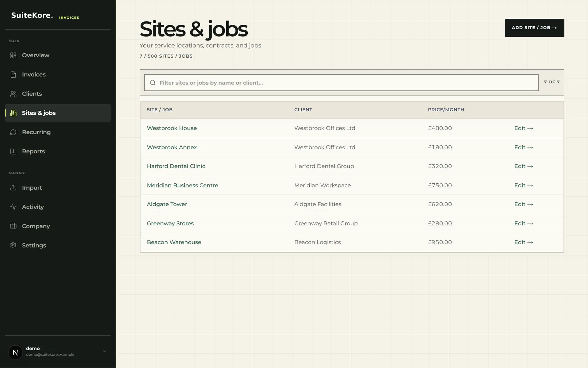This screenshot has height=368, width=588.
Task: Click the demo user avatar circle
Action: (x=15, y=352)
